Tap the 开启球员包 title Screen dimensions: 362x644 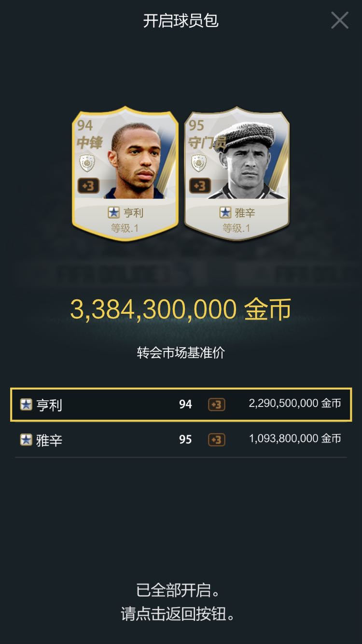click(x=181, y=21)
